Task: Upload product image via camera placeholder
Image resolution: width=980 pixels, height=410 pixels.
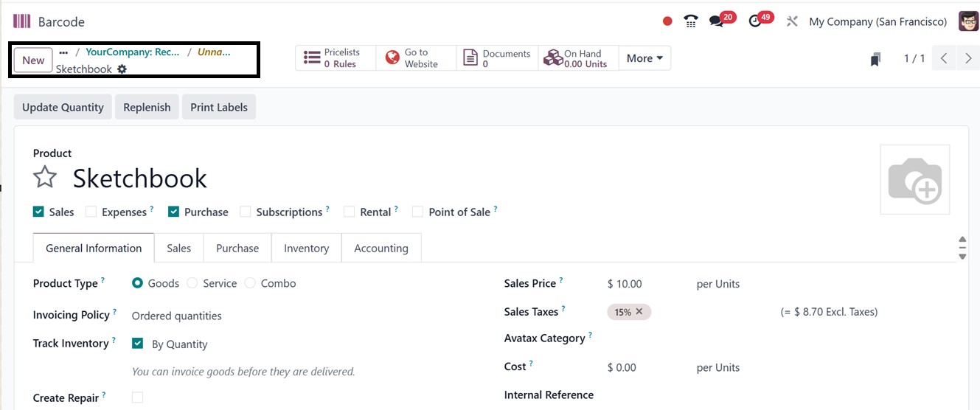Action: click(914, 180)
